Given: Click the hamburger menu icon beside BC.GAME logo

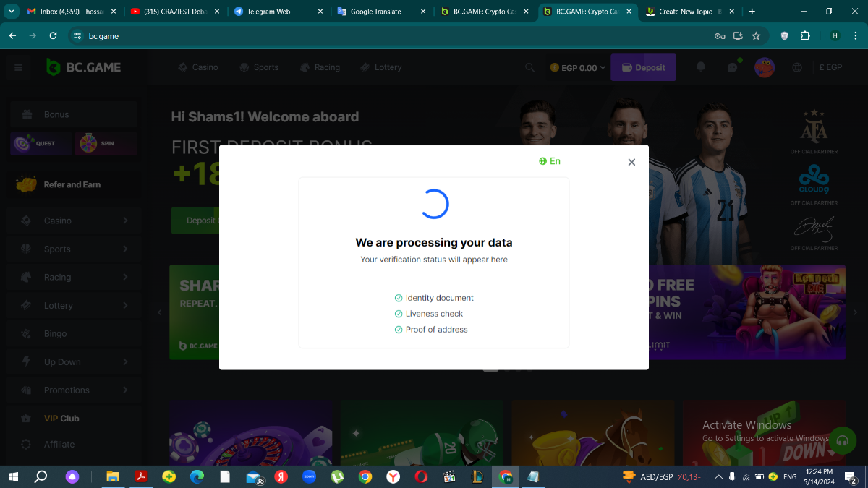Looking at the screenshot, I should [x=18, y=67].
